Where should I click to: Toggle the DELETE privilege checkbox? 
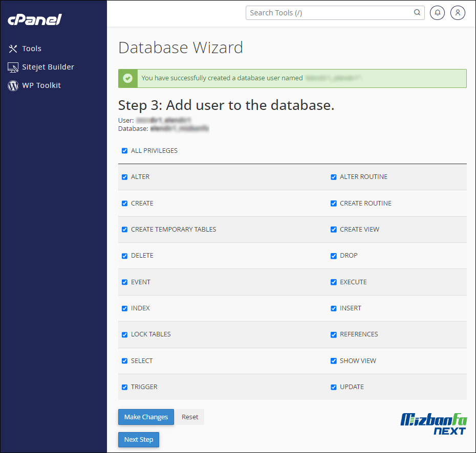(124, 256)
